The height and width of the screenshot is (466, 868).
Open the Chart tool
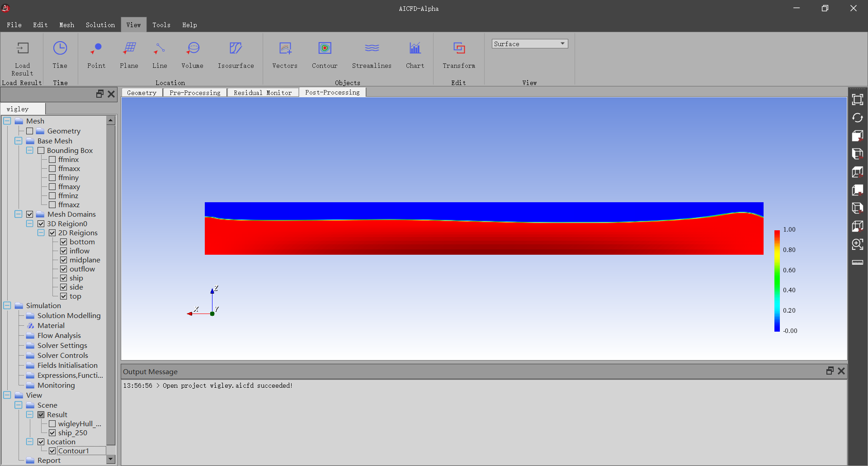click(x=415, y=48)
